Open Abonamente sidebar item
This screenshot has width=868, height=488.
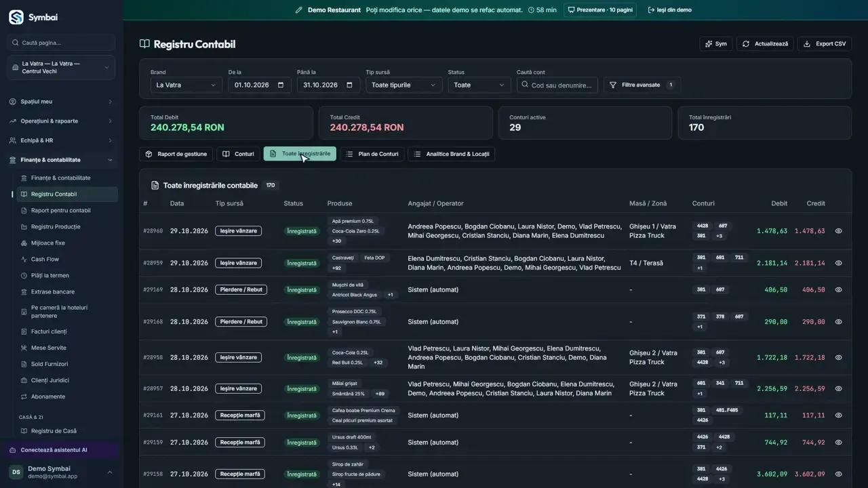click(67, 396)
